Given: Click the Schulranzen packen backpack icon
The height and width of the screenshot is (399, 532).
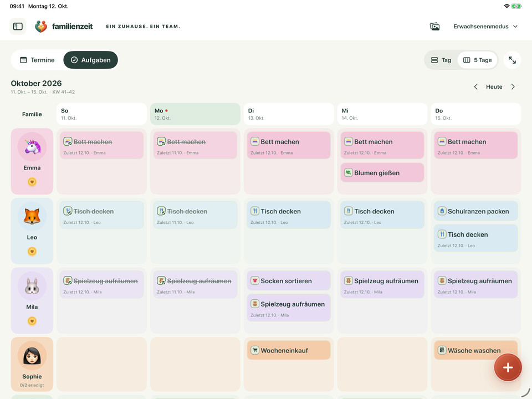Looking at the screenshot, I should pyautogui.click(x=442, y=211).
